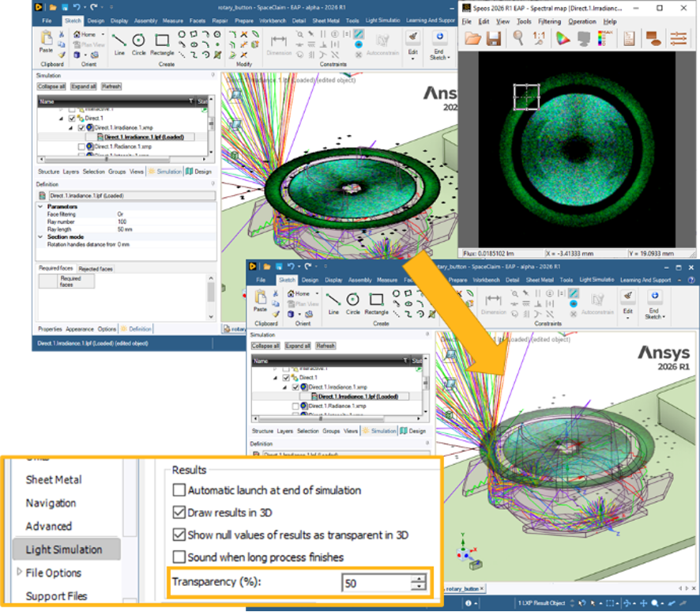Open the report sheet icon in Speos toolbar
Image resolution: width=700 pixels, height=612 pixels.
point(629,39)
